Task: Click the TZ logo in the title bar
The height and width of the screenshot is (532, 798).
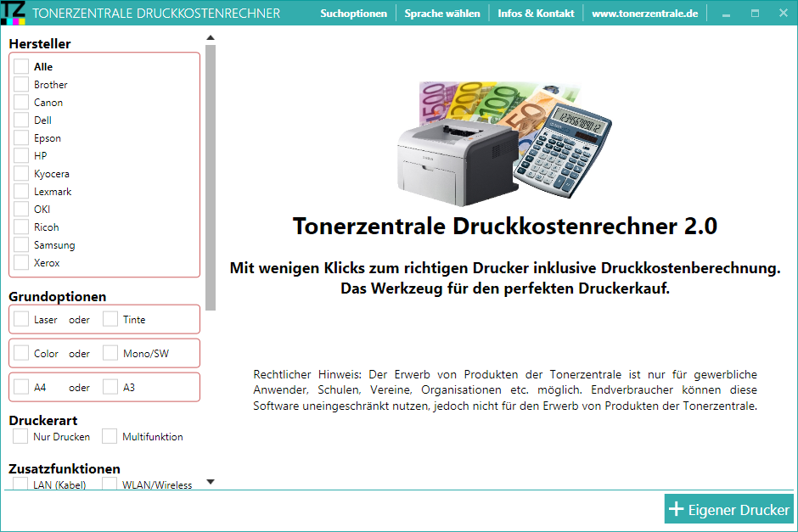Action: pos(12,12)
